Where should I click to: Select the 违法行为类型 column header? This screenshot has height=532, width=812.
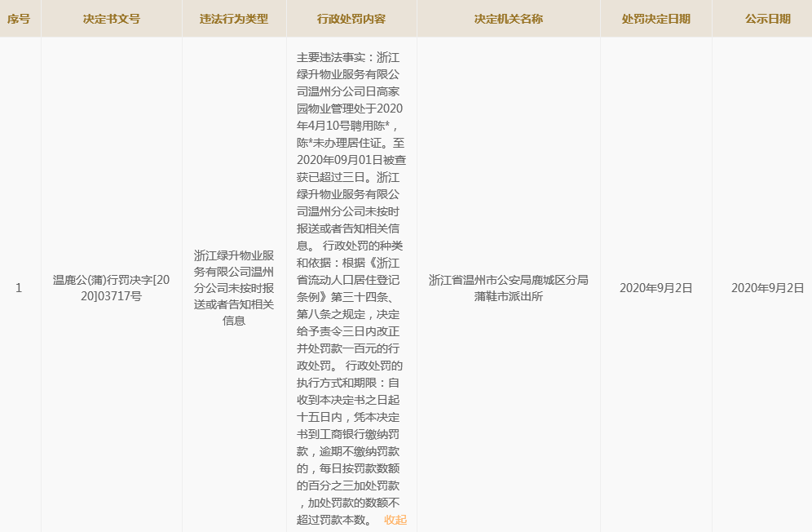tap(234, 20)
